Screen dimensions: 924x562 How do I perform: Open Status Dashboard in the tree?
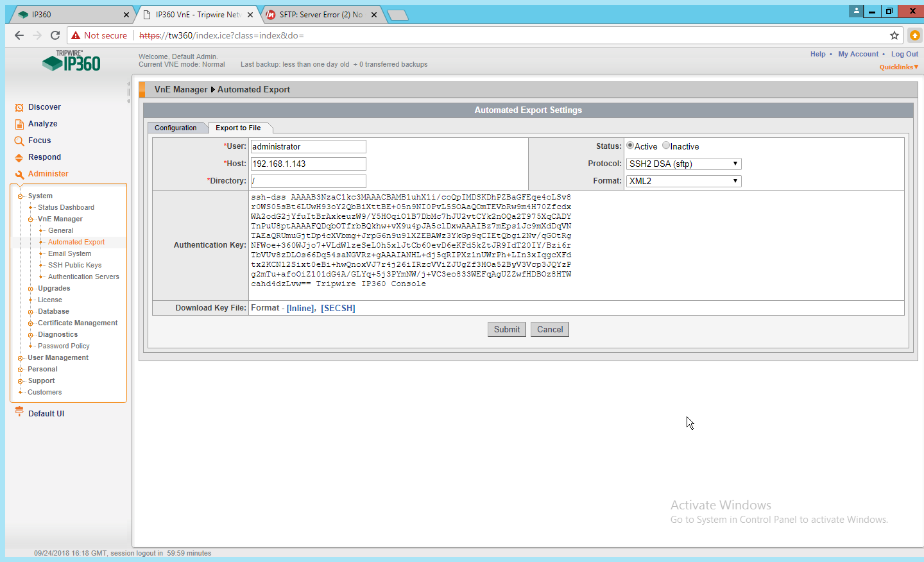66,208
